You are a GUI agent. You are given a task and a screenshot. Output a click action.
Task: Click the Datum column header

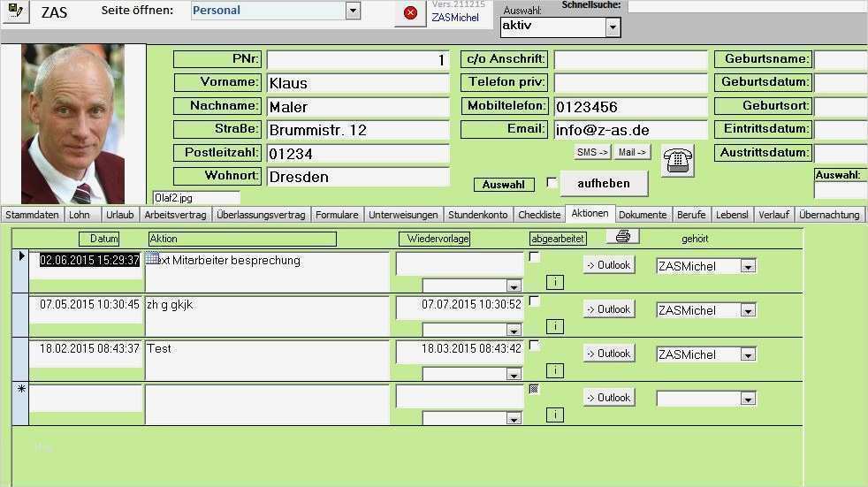(x=99, y=239)
